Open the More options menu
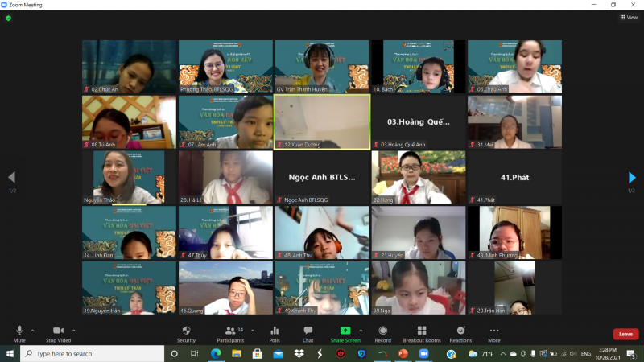 [494, 334]
